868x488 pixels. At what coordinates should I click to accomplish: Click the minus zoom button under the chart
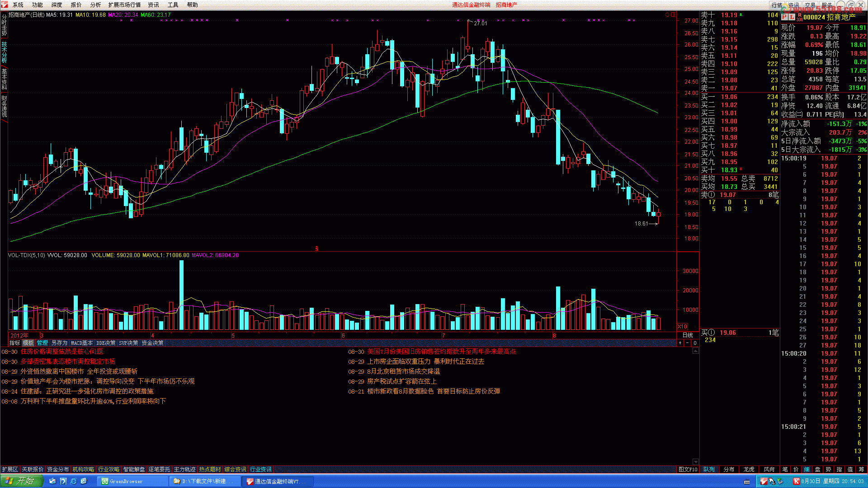pyautogui.click(x=688, y=343)
